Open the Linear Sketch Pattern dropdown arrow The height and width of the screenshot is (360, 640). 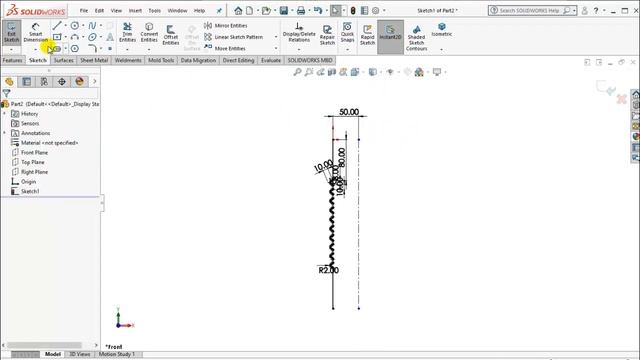tap(276, 37)
